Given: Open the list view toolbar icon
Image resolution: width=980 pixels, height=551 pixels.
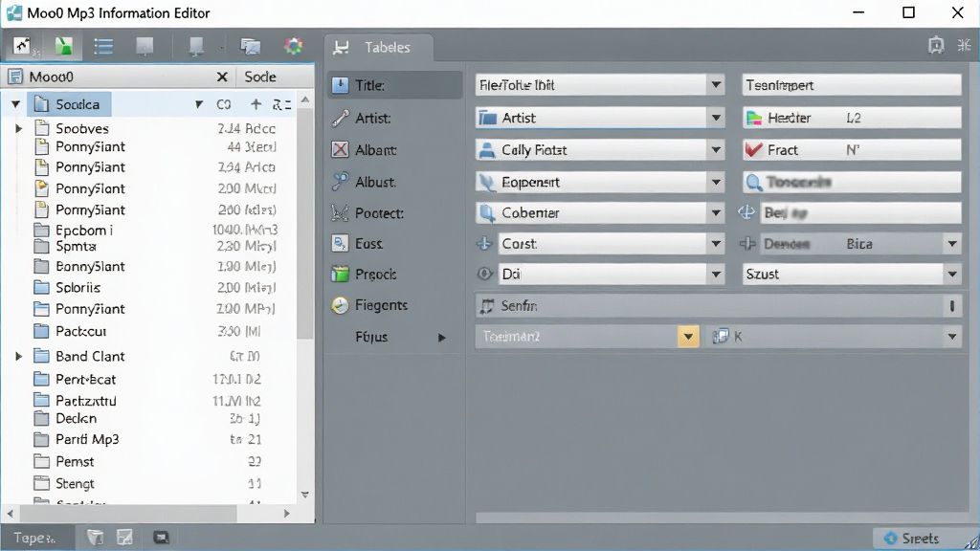Looking at the screenshot, I should (x=103, y=46).
